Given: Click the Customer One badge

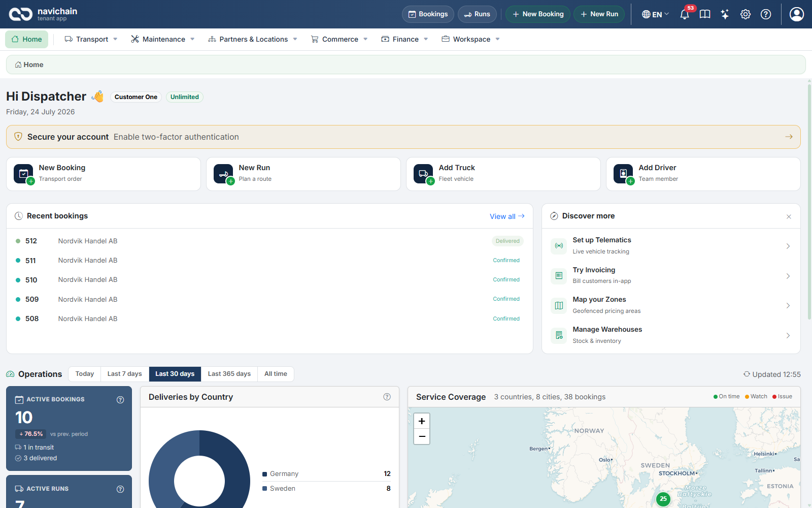Looking at the screenshot, I should click(136, 97).
